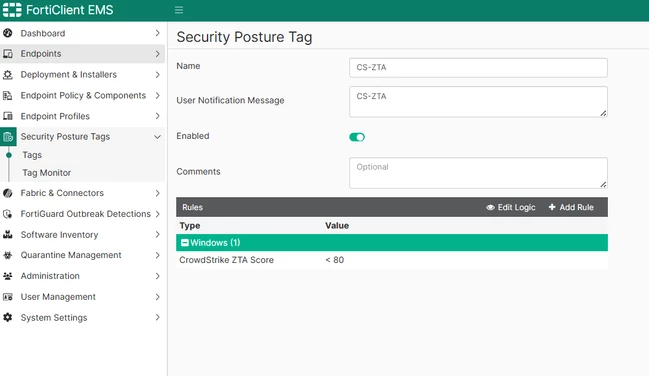Open the Tags submenu item
The width and height of the screenshot is (649, 376).
tap(32, 155)
